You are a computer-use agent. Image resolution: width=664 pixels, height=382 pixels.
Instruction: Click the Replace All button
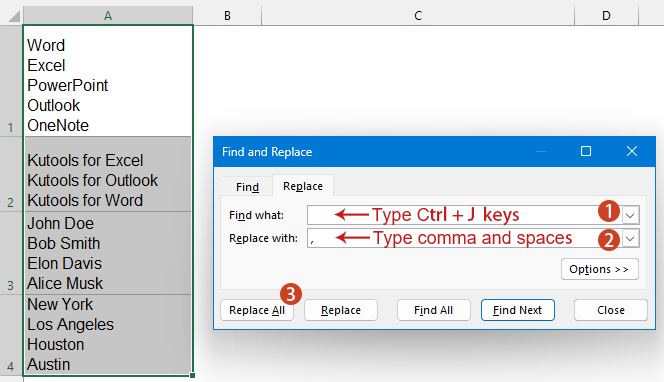point(257,310)
